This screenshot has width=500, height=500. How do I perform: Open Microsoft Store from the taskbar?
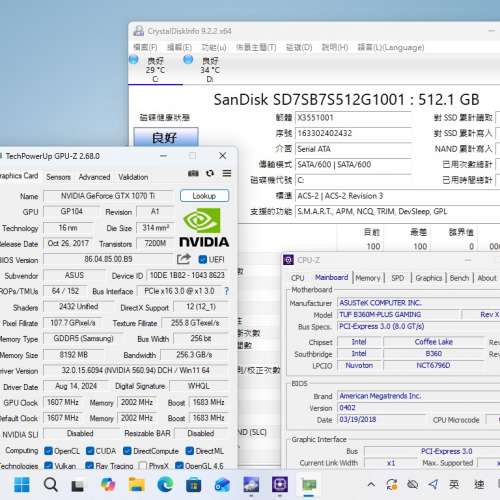click(x=194, y=485)
